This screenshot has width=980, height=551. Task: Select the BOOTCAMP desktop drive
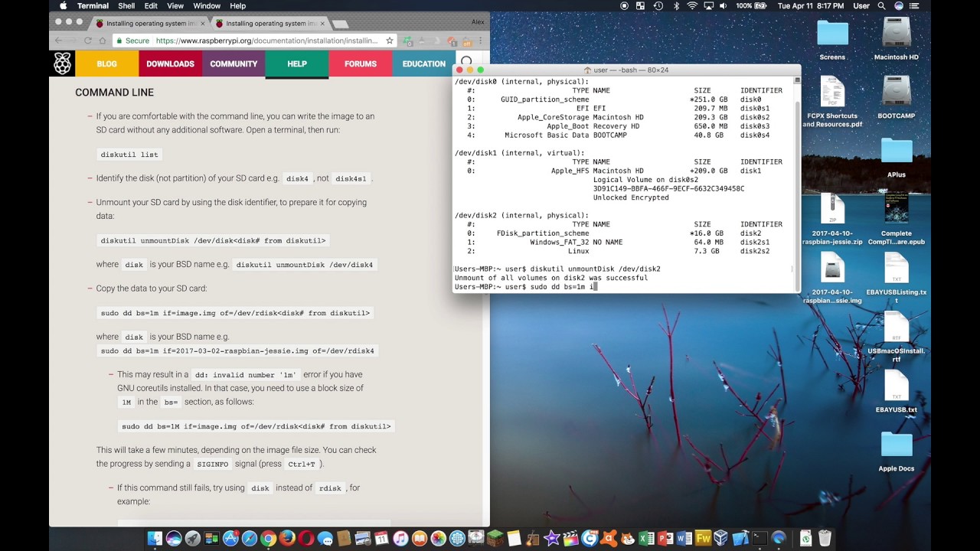tap(896, 96)
